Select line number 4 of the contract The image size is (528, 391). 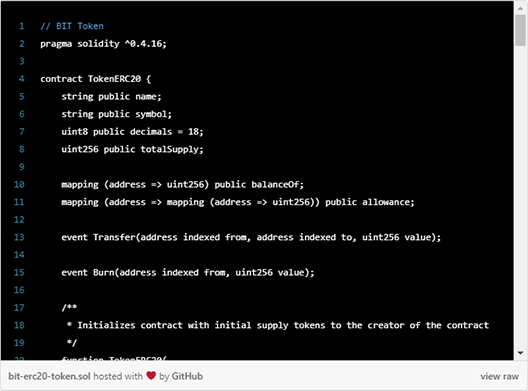(22, 79)
